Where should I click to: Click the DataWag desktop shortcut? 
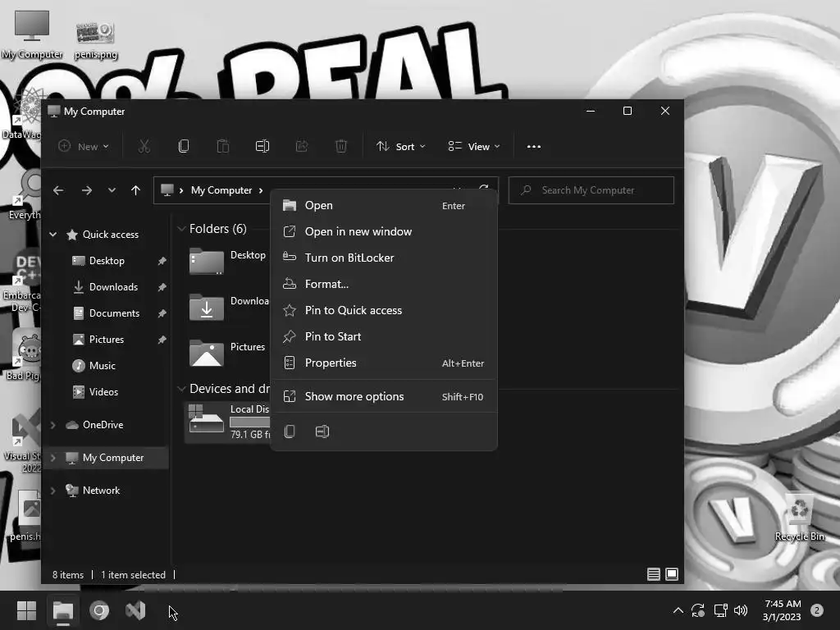coord(21,115)
